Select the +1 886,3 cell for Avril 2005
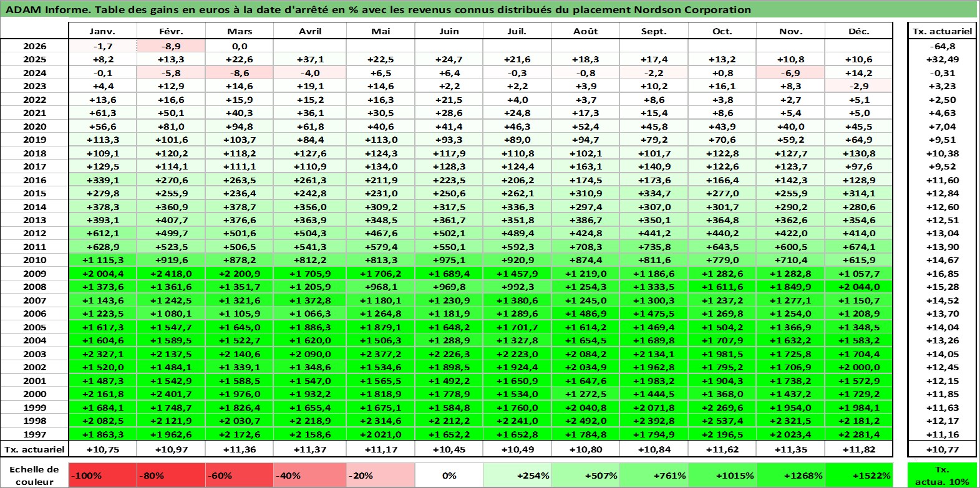Viewport: 980px width, 488px height. point(310,327)
